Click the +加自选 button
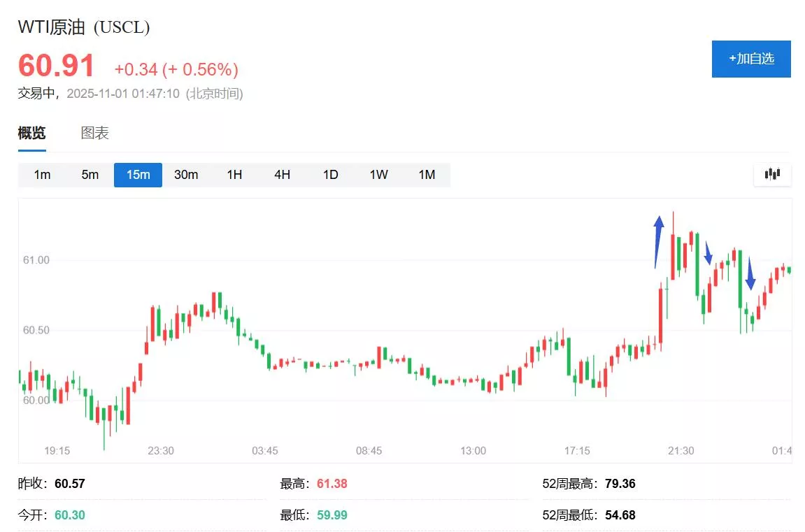Viewport: 805px width, 532px height. click(x=751, y=59)
